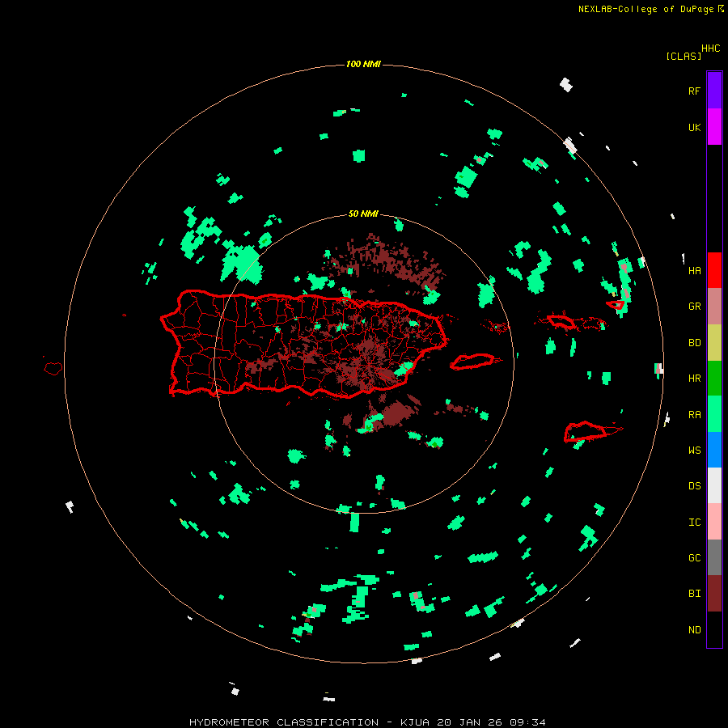Click the [CLAS] units label
This screenshot has height=728, width=728.
pos(684,56)
